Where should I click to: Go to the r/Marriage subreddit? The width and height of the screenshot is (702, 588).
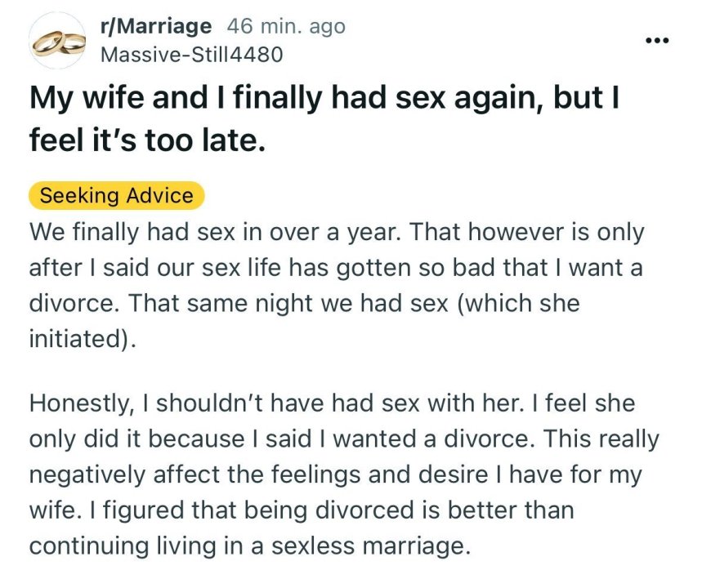pos(154,26)
